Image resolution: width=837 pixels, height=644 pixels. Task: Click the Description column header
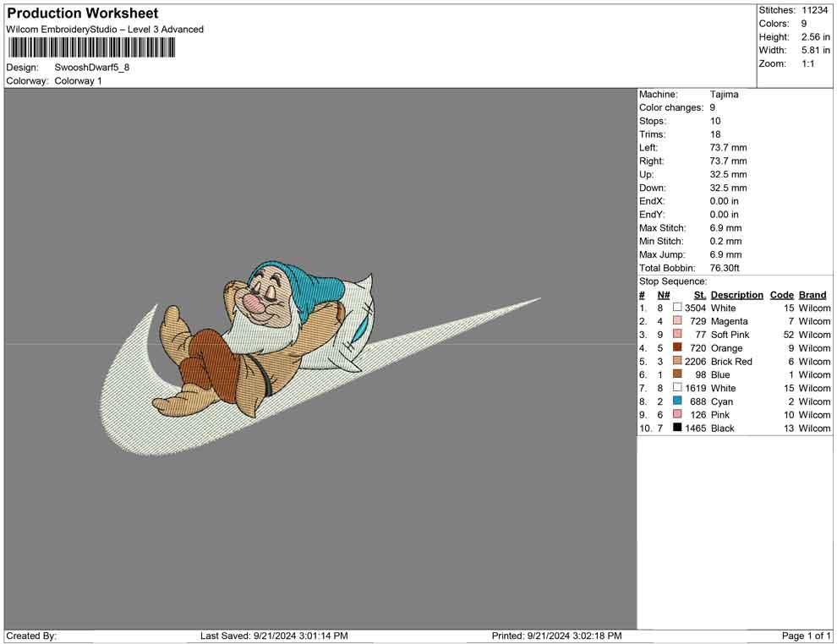[x=736, y=295]
